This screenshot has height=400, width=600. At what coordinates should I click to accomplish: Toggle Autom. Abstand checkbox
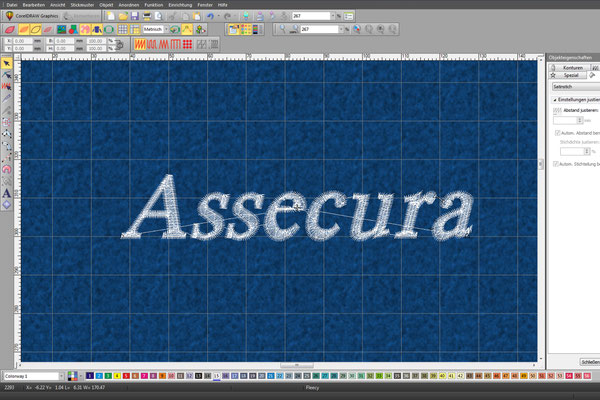[558, 133]
